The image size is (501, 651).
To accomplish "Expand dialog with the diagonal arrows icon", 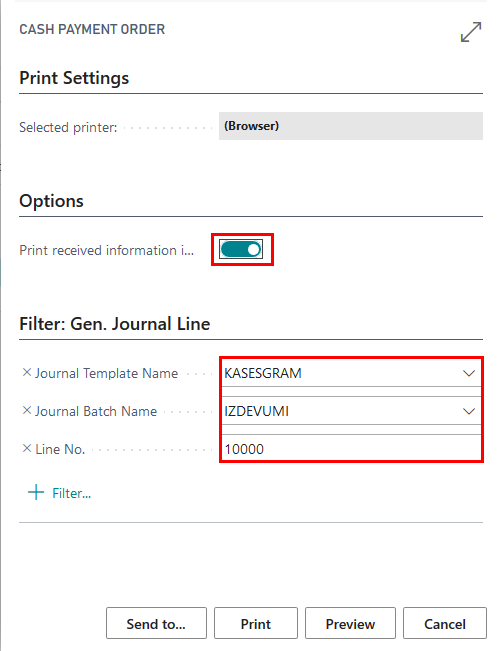I will click(x=471, y=32).
